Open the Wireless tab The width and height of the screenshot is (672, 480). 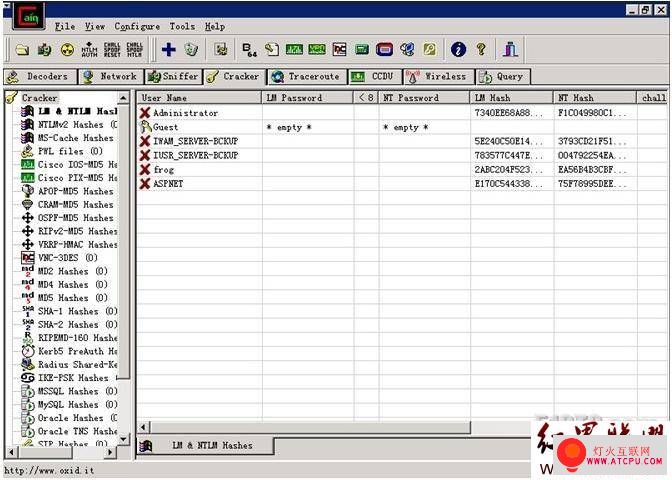pos(439,77)
